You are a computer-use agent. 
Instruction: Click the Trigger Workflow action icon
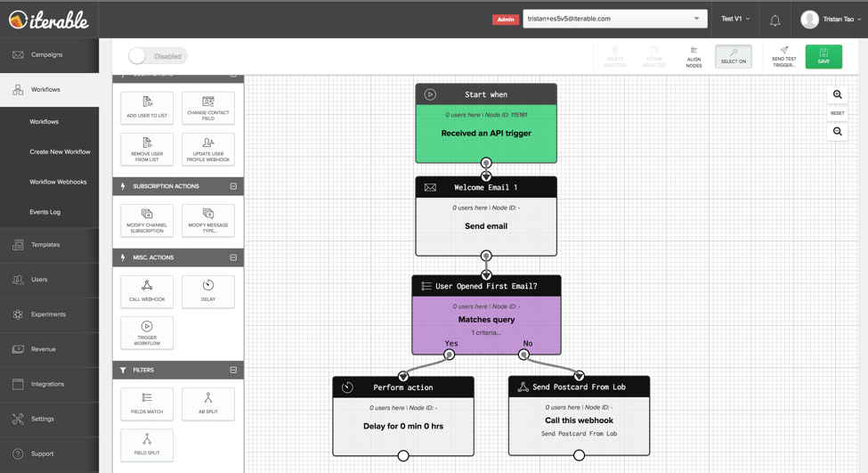pyautogui.click(x=147, y=327)
